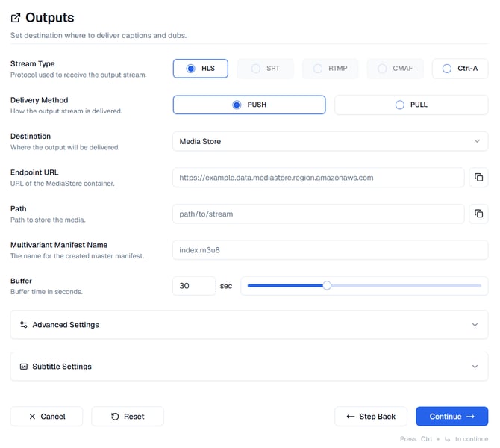Open the Destination Media Store dropdown
This screenshot has width=500, height=448.
(x=331, y=141)
